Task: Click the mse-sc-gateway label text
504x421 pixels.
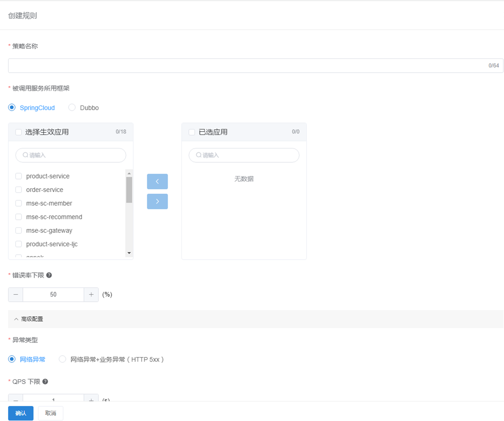Action: (x=49, y=230)
